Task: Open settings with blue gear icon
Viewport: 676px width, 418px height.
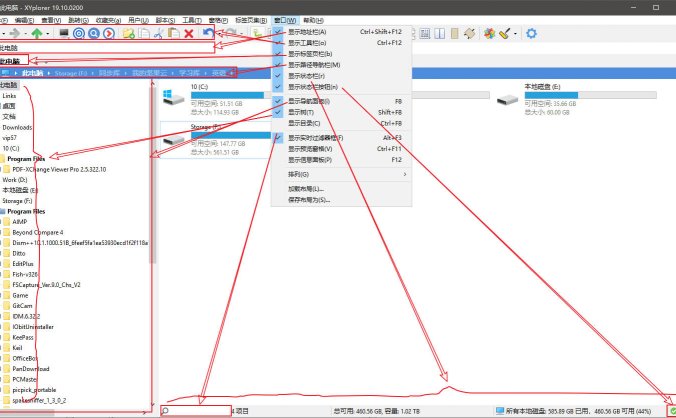Action: (532, 33)
